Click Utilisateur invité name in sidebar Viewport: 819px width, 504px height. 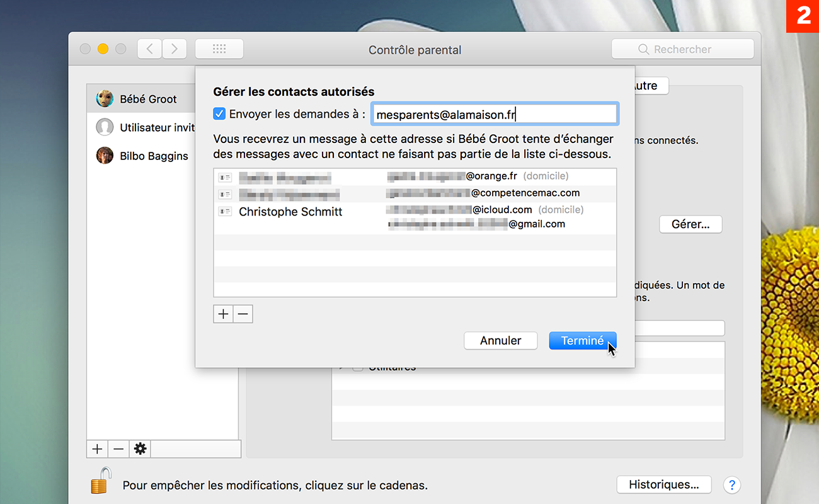point(157,128)
